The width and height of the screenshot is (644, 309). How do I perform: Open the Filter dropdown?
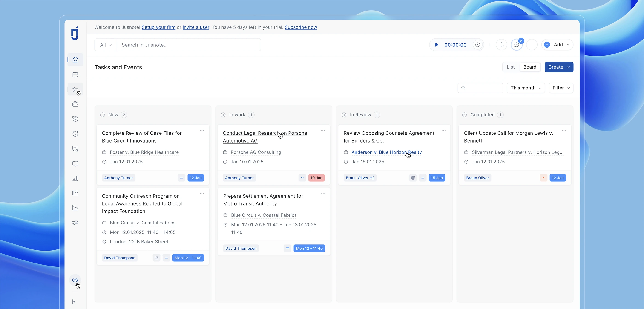[561, 88]
